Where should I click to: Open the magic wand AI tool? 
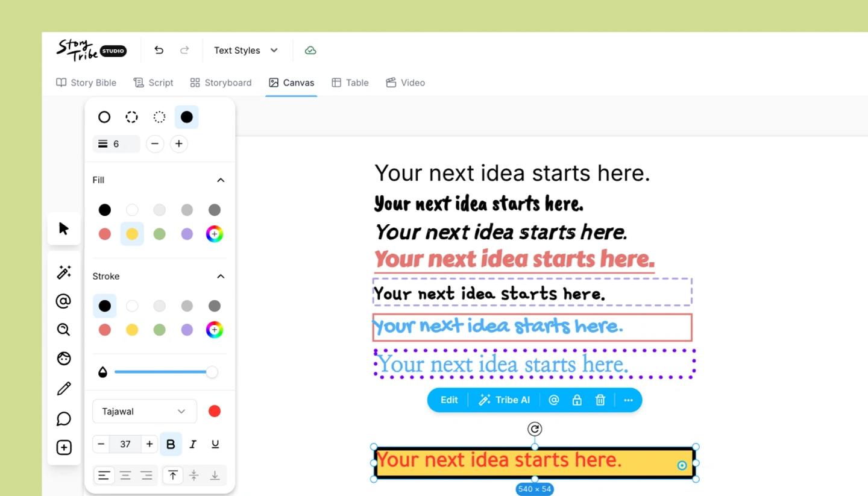tap(64, 272)
